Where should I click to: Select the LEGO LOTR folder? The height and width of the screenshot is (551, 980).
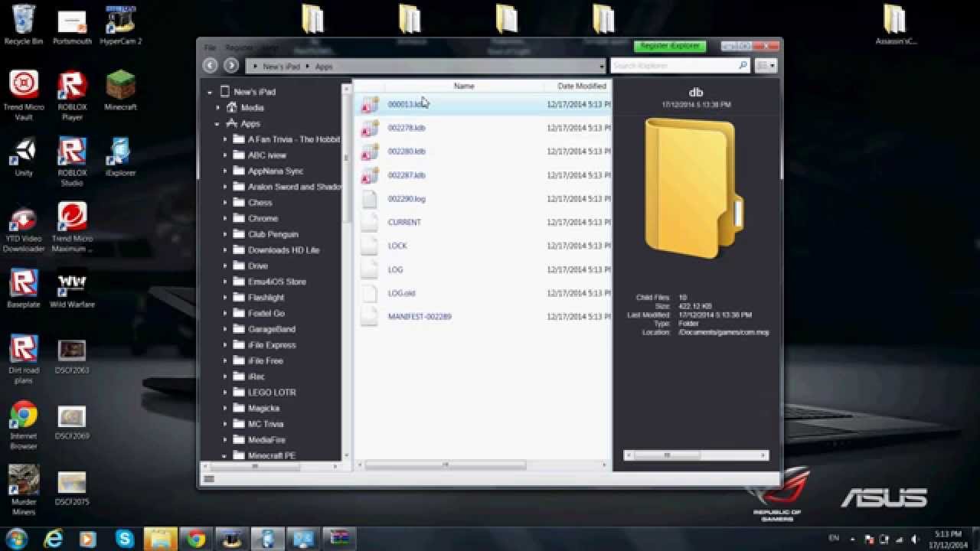[x=271, y=392]
